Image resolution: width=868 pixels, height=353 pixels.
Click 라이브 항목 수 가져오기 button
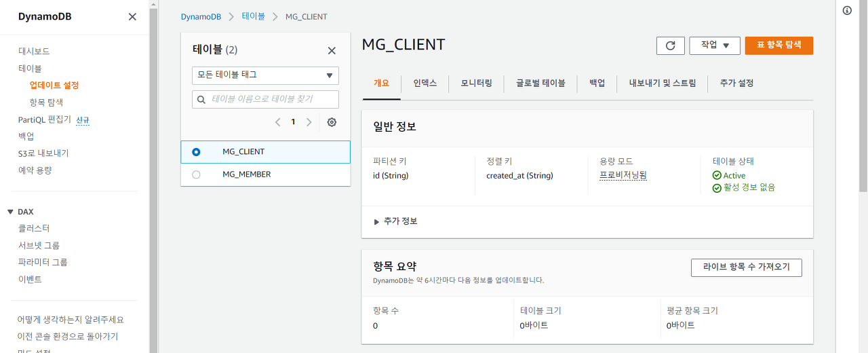(747, 267)
